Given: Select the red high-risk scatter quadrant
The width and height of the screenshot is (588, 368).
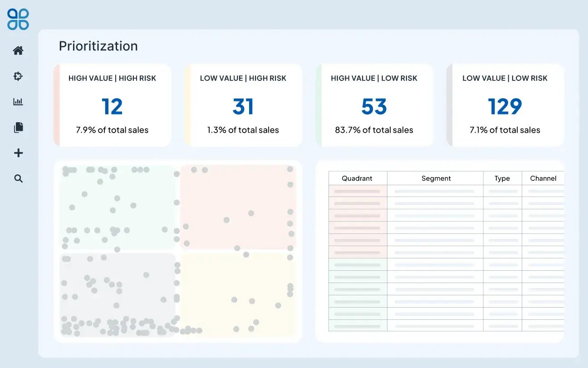Looking at the screenshot, I should [238, 207].
